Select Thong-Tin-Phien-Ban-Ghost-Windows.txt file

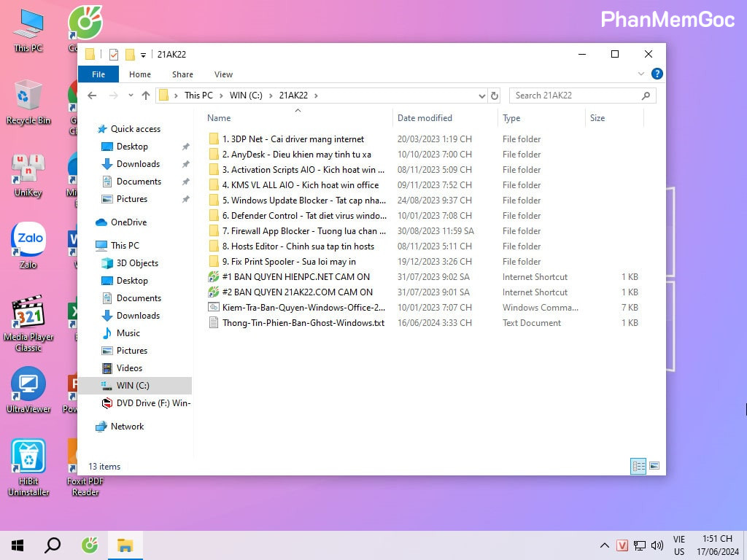[303, 323]
